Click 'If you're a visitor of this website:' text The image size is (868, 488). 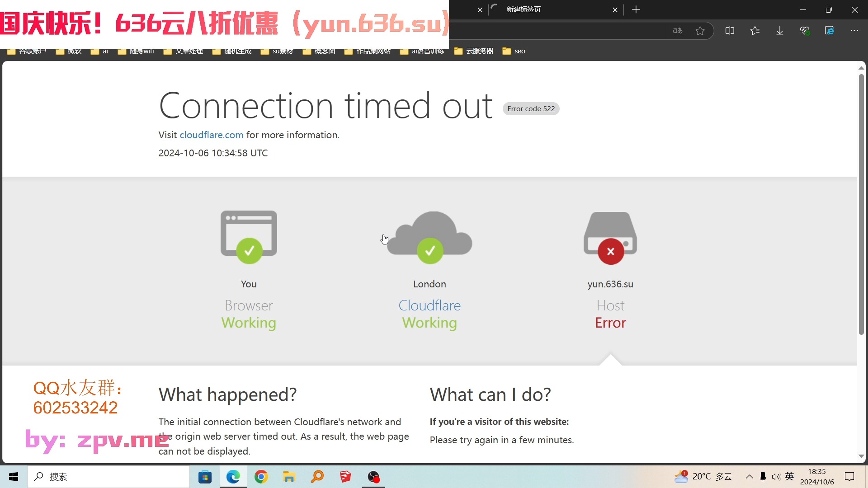click(x=499, y=422)
